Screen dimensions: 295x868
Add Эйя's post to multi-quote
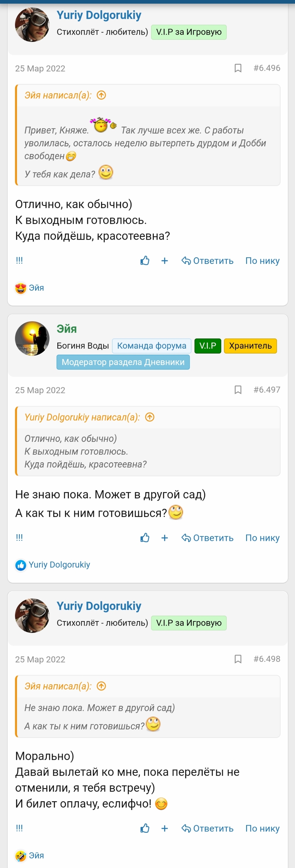[x=165, y=538]
